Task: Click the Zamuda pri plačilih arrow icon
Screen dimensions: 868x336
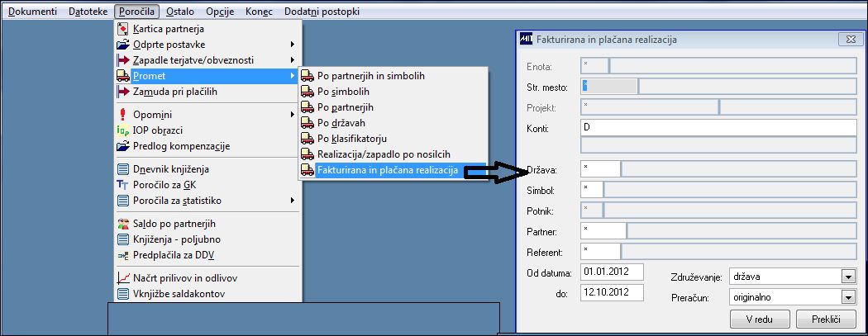Action: pos(123,92)
